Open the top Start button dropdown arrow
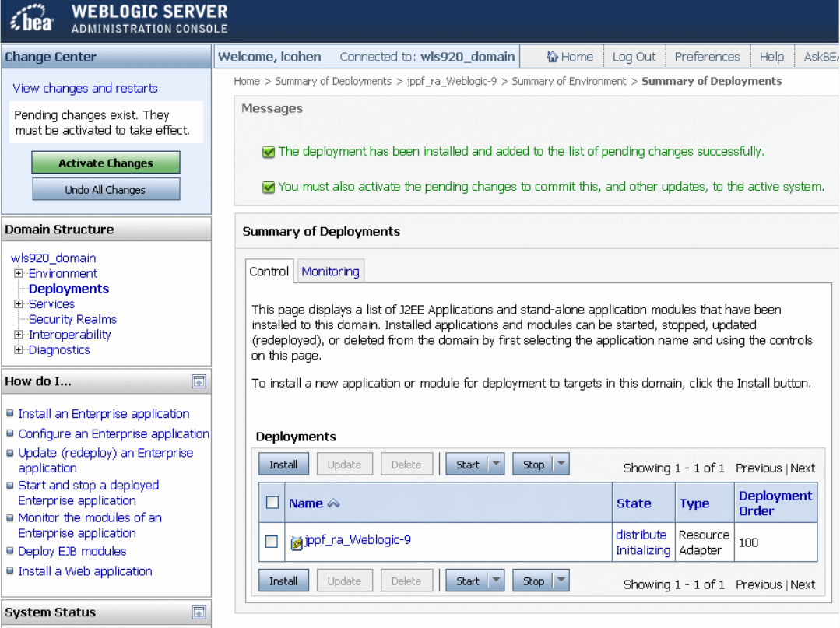Viewport: 840px width, 628px height. (496, 464)
